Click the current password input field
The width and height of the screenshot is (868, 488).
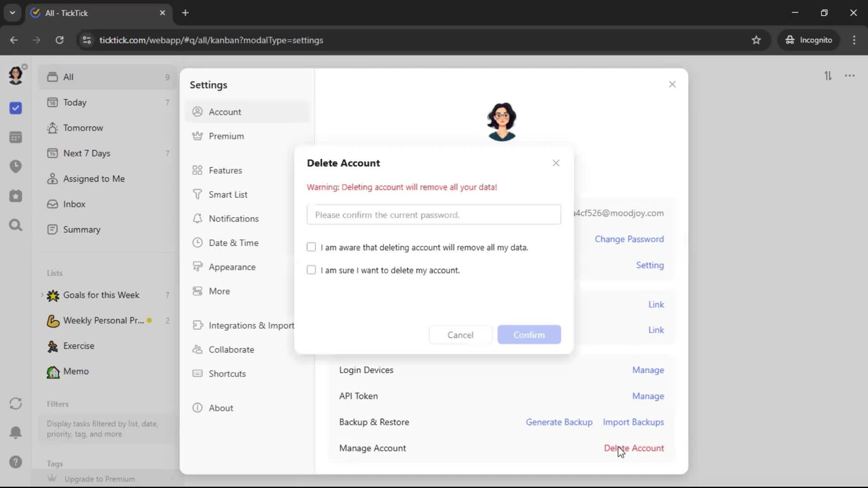point(434,215)
